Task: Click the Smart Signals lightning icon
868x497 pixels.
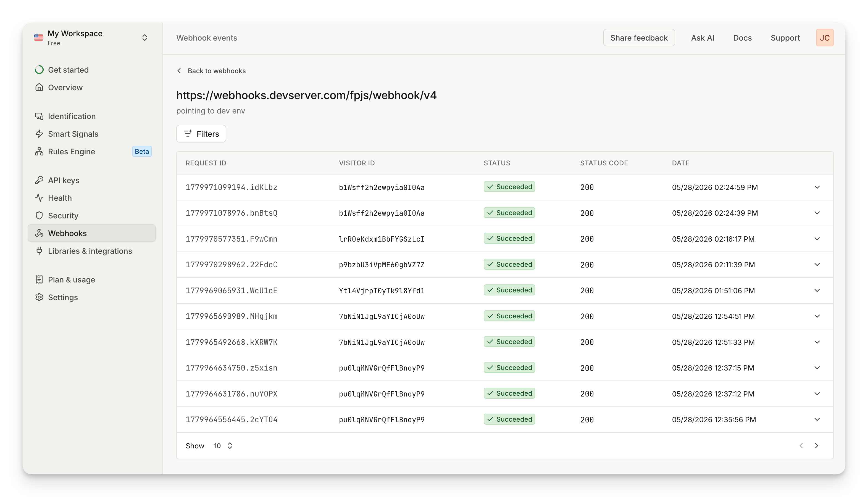Action: [39, 134]
